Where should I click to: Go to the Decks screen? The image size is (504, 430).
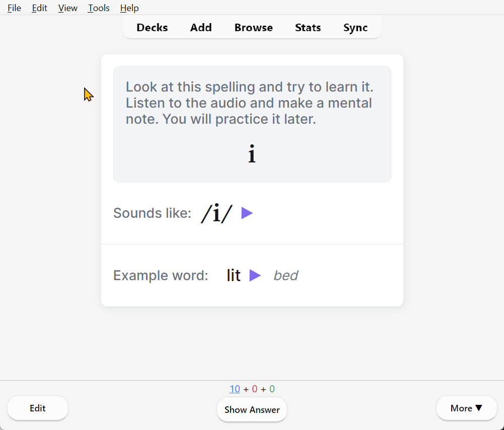click(152, 28)
